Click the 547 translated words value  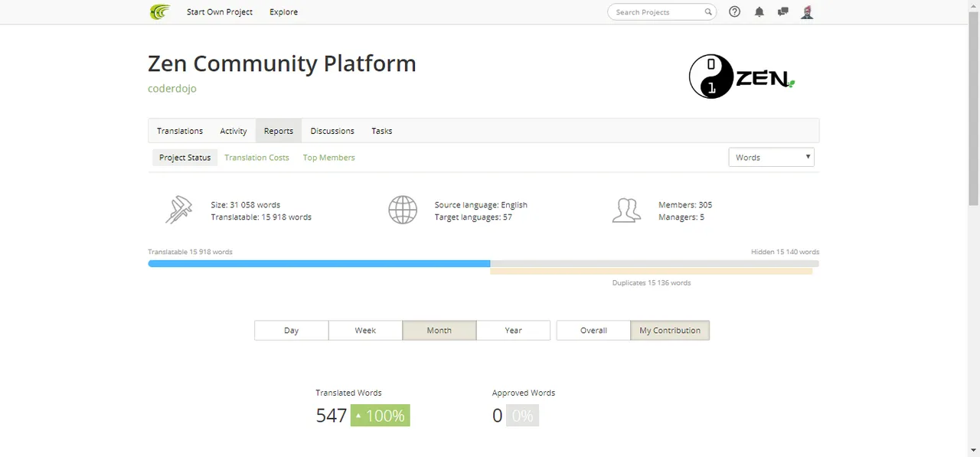[332, 416]
